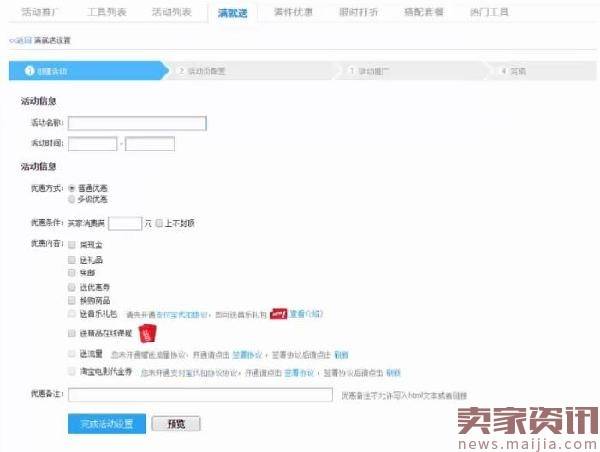Image resolution: width=600 pixels, height=452 pixels.
Task: Check the 送优惠券 checkbox
Action: pos(72,287)
